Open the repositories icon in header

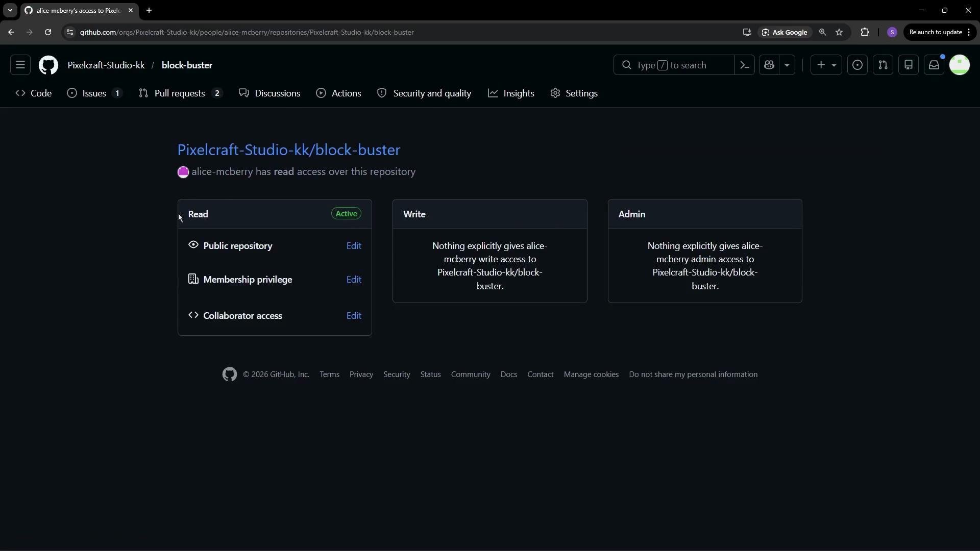coord(909,65)
